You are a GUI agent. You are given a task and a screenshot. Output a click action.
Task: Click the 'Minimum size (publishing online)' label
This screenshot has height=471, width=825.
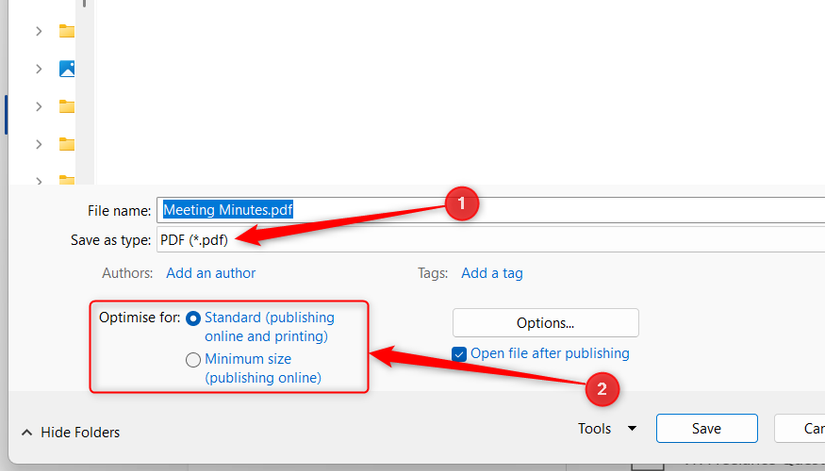pos(263,368)
